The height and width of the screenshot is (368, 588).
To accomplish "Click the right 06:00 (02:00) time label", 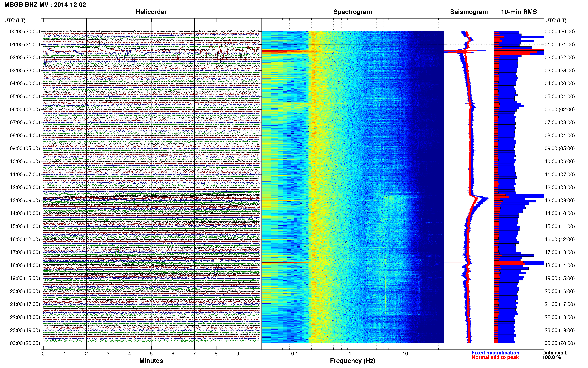I will (560, 110).
